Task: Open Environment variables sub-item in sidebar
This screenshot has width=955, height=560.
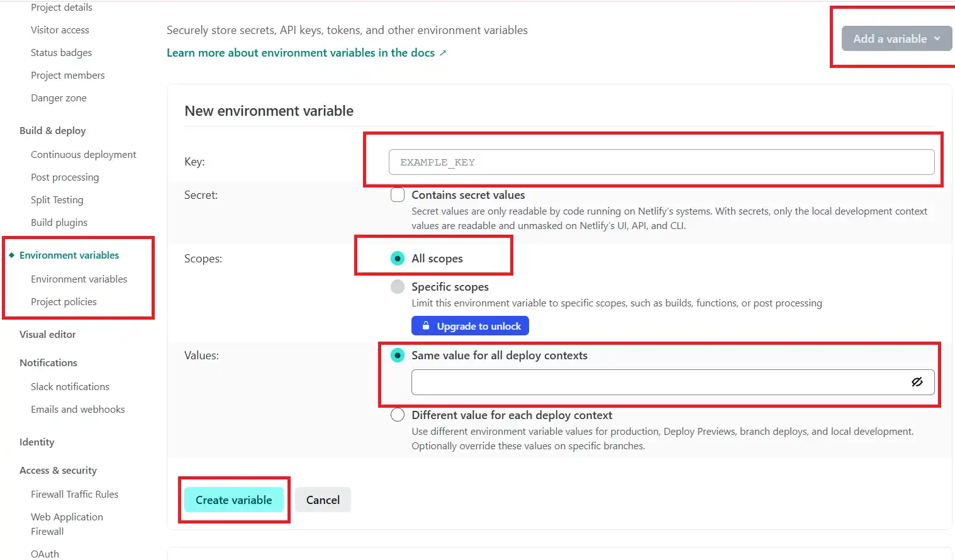Action: pyautogui.click(x=79, y=279)
